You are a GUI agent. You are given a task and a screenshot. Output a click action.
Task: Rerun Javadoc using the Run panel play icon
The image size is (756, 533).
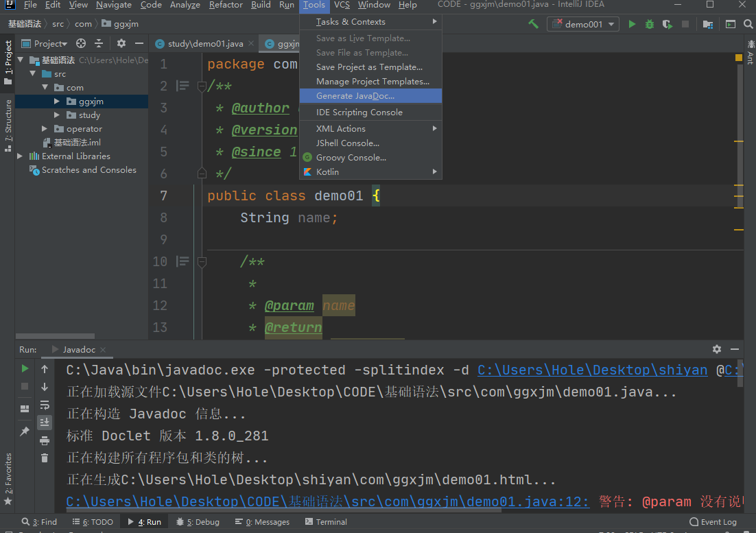pyautogui.click(x=25, y=369)
